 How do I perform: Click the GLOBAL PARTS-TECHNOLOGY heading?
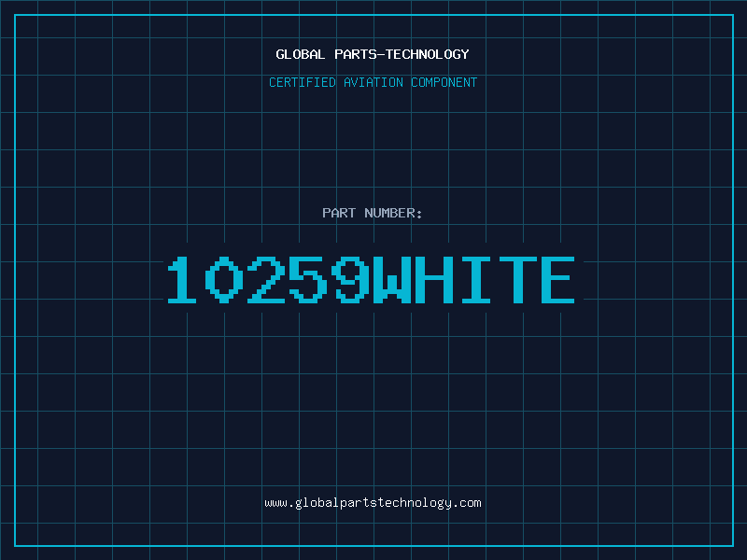[x=373, y=54]
